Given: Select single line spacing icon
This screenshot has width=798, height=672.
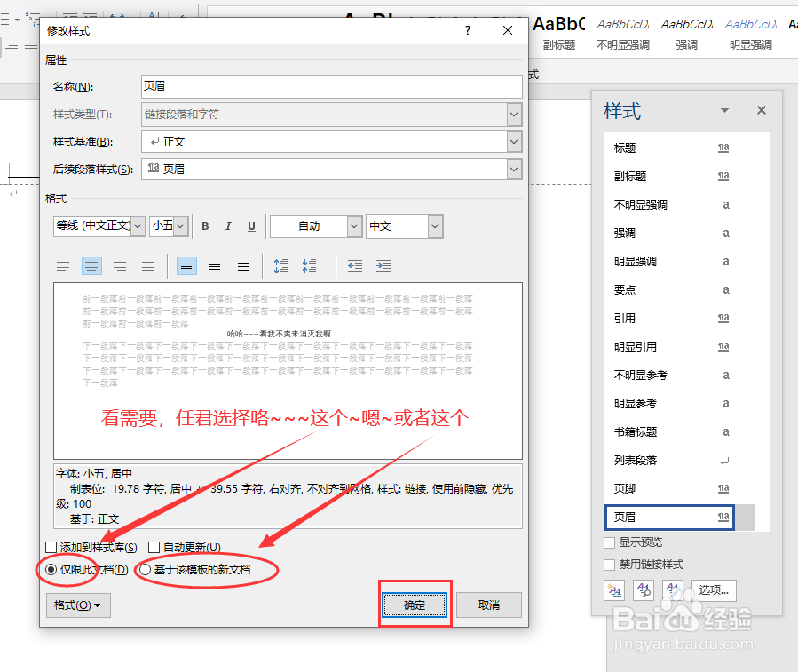Looking at the screenshot, I should coord(186,266).
